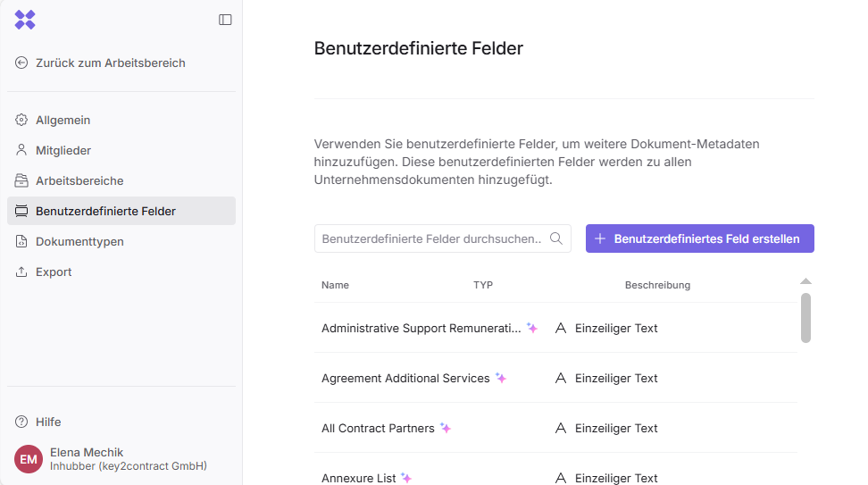Collapse the sidebar using the panel icon
The image size is (868, 485).
225,20
